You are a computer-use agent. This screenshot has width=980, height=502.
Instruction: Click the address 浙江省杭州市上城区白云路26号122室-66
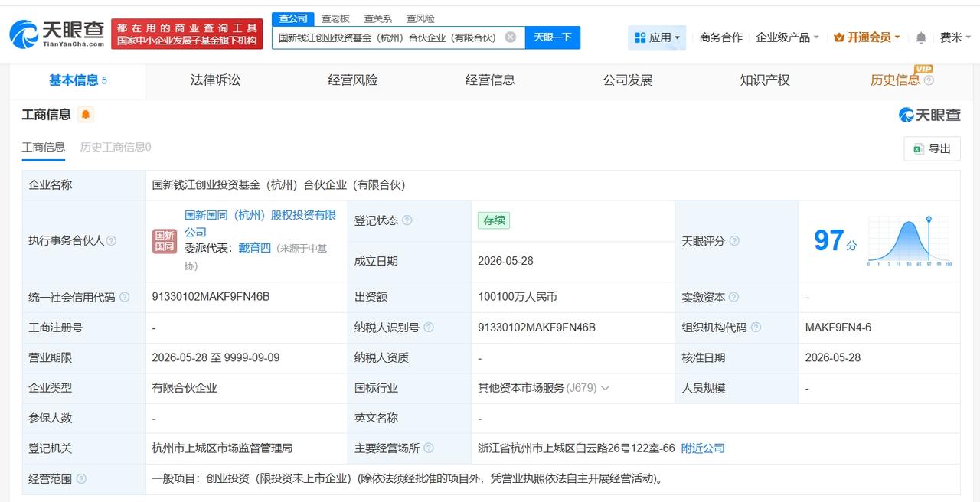[577, 448]
